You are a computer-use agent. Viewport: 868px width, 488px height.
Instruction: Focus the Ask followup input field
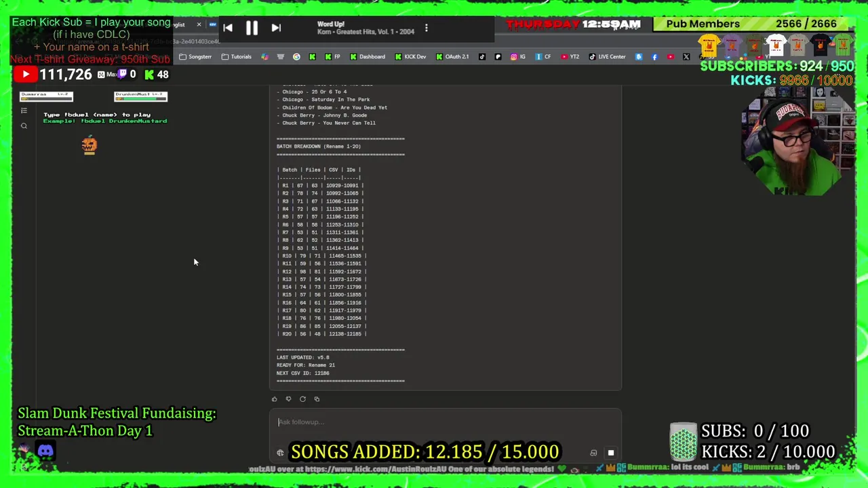coord(445,422)
